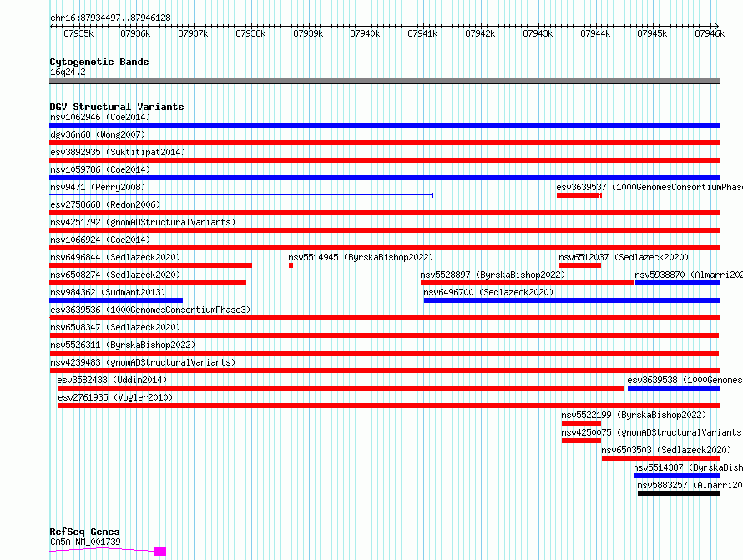Viewport: 743px width, 560px height.
Task: Click nsv1066924 (Coe2014) label
Action: pyautogui.click(x=100, y=240)
